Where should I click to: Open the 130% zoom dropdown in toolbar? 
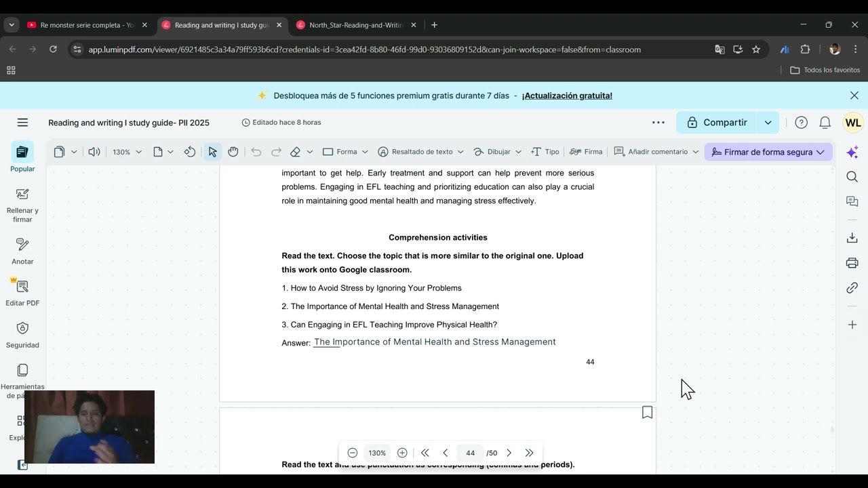pyautogui.click(x=127, y=152)
